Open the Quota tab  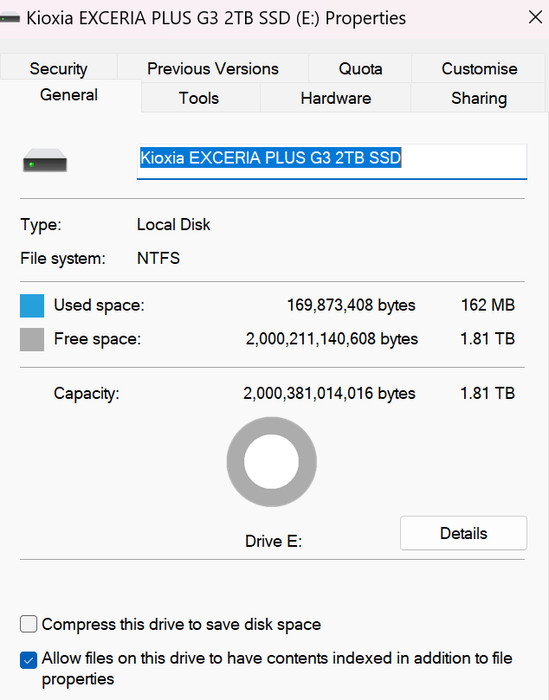pos(360,68)
